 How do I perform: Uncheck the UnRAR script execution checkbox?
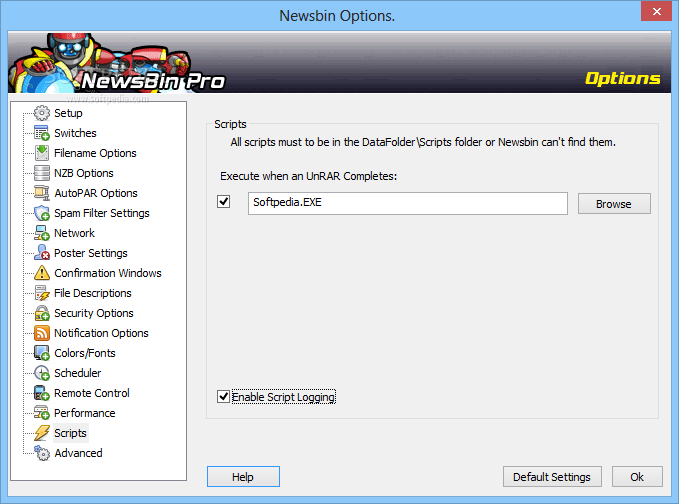pyautogui.click(x=223, y=201)
